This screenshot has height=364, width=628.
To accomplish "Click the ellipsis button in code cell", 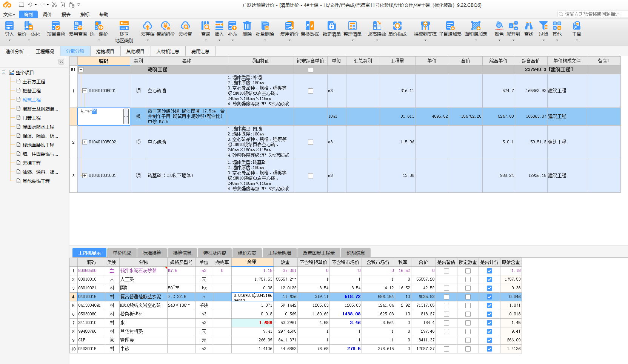I will click(126, 117).
